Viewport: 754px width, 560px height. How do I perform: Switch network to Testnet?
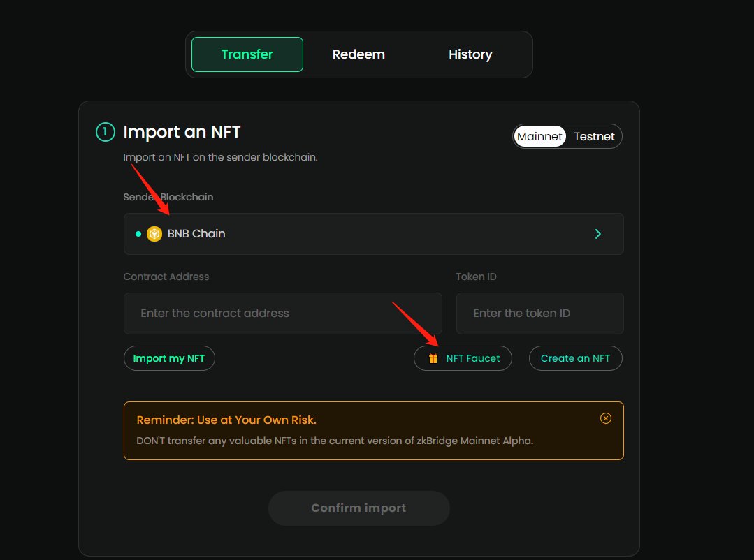point(594,137)
